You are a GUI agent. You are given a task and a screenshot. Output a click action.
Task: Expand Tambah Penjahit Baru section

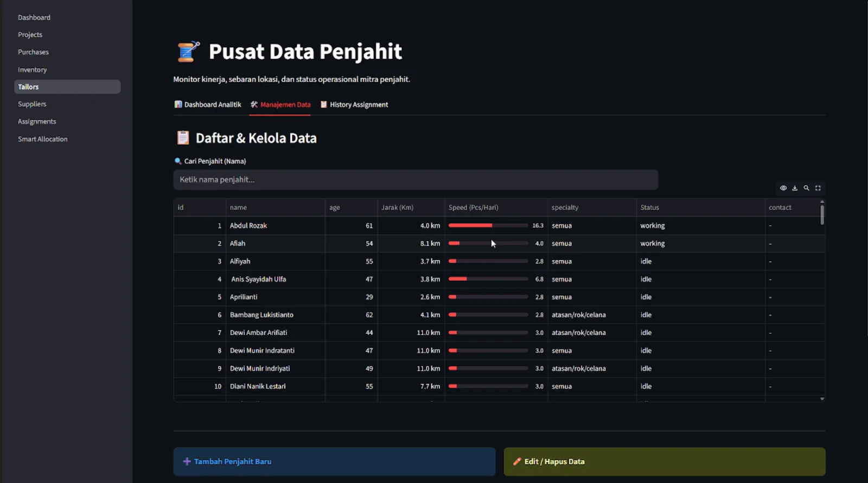[x=334, y=461]
